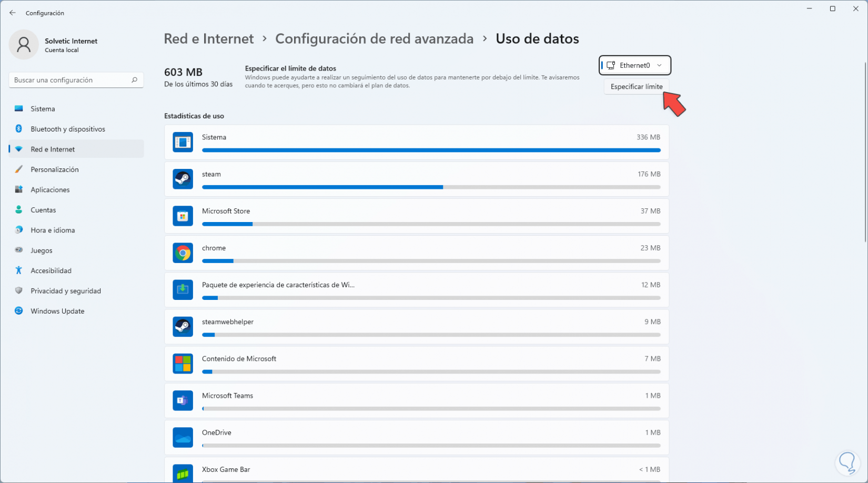Go to Configuración de red avanzada breadcrumb
This screenshot has height=483, width=868.
(374, 39)
